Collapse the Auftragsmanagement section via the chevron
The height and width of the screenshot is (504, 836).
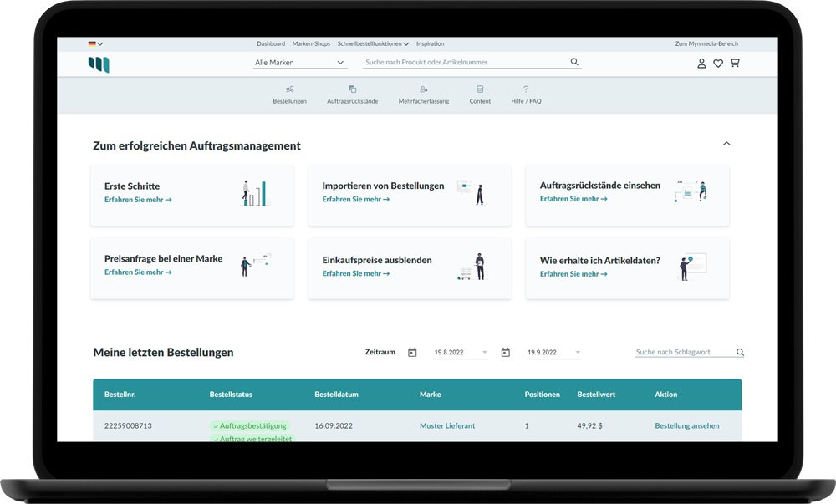click(726, 144)
